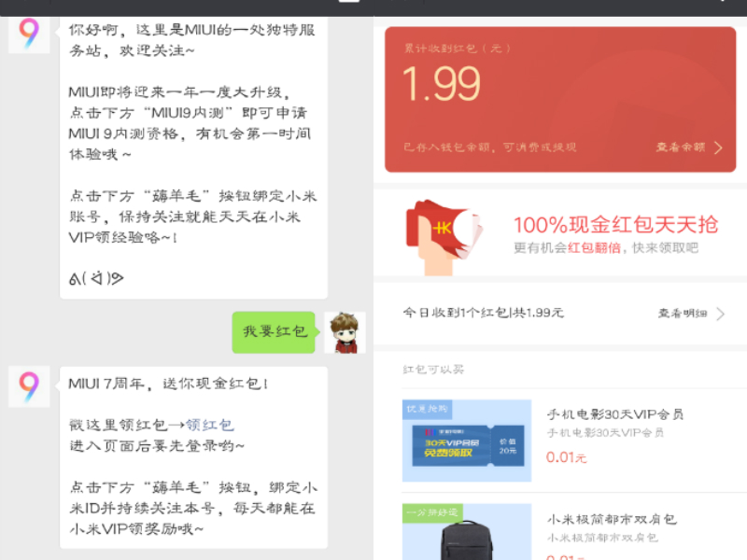This screenshot has height=560, width=747.
Task: Tap the green '我要红包' chat bubble
Action: (x=274, y=332)
